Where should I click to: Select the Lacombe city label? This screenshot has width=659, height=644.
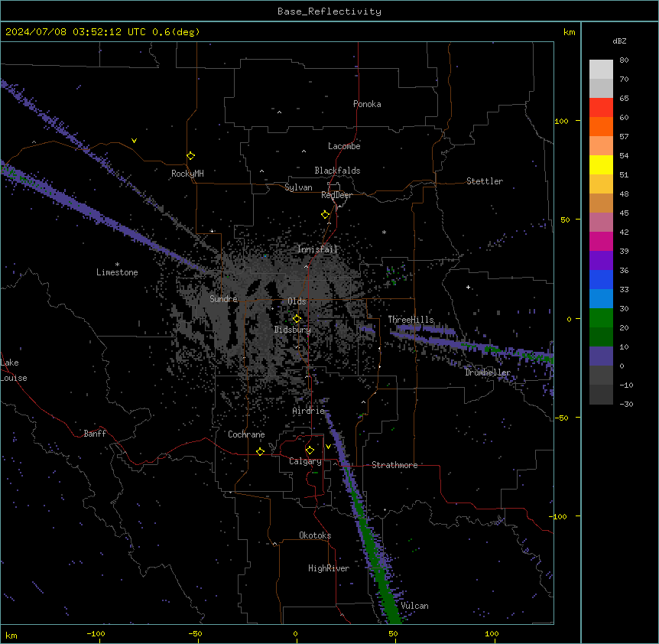[344, 146]
